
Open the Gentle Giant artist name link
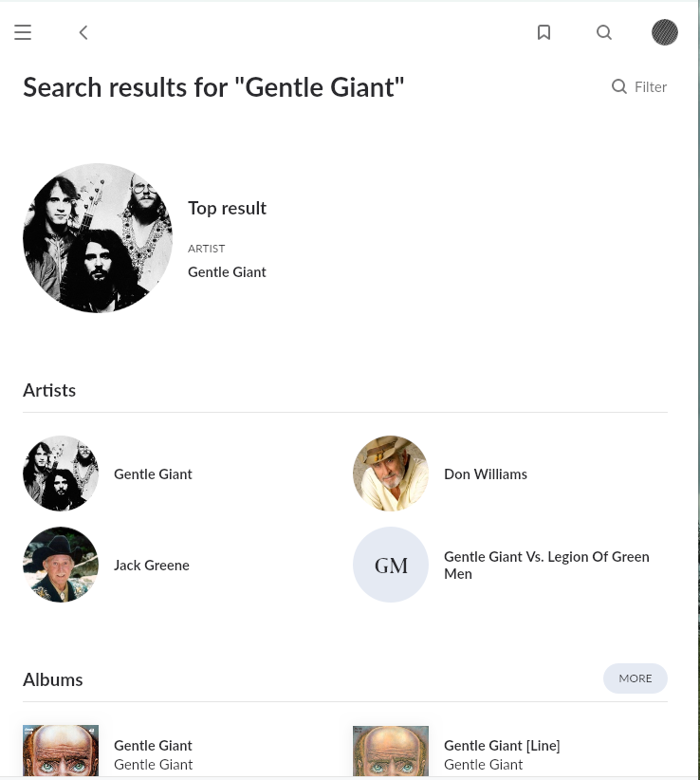pyautogui.click(x=153, y=474)
